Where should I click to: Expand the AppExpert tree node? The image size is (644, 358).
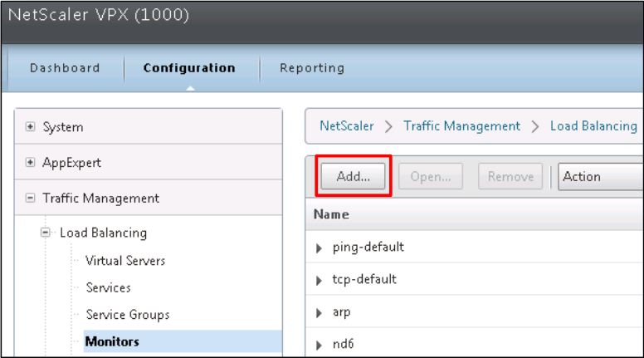(x=31, y=163)
